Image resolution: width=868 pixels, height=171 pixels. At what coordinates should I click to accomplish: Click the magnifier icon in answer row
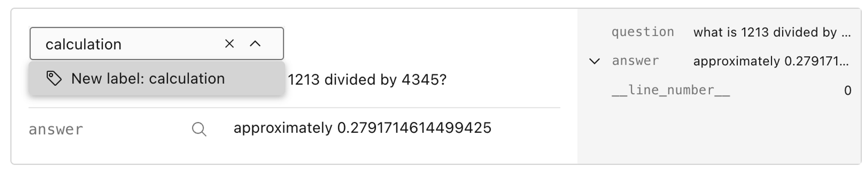pyautogui.click(x=199, y=129)
